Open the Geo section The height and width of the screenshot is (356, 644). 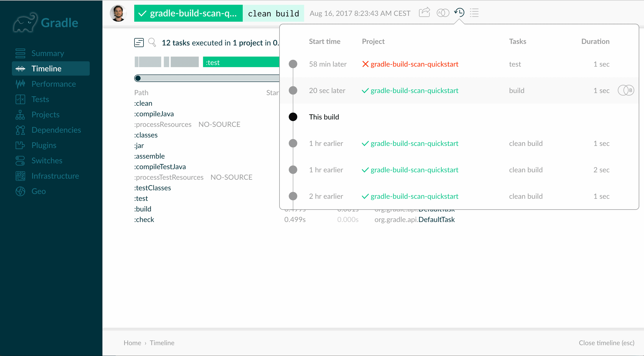pos(38,191)
